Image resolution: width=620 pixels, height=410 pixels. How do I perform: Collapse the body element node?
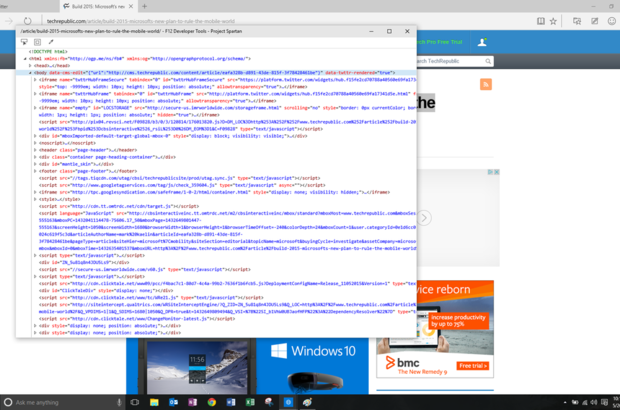point(30,73)
